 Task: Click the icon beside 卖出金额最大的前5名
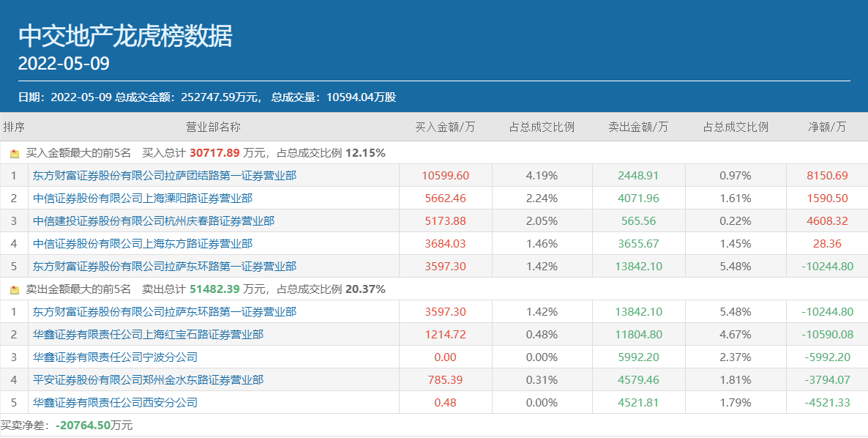(x=15, y=290)
